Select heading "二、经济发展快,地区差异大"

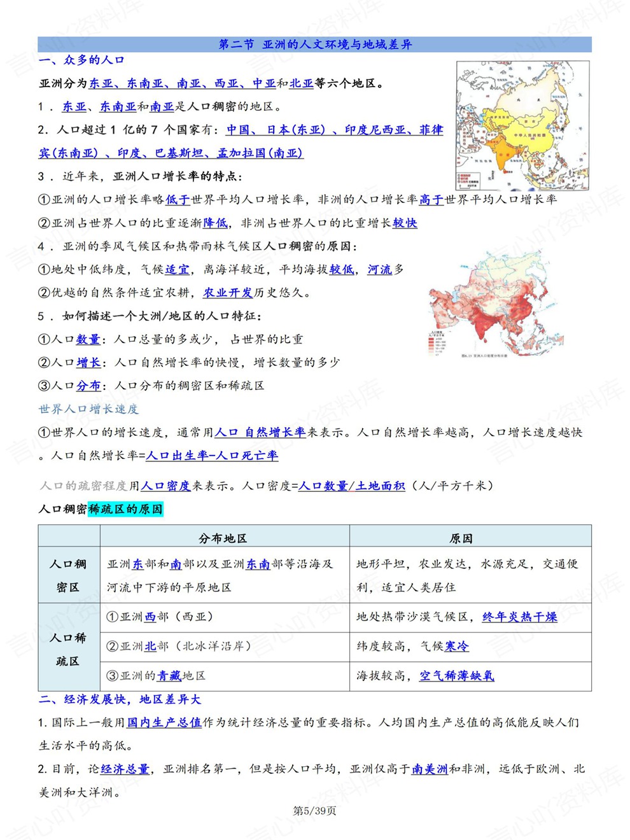[x=120, y=699]
